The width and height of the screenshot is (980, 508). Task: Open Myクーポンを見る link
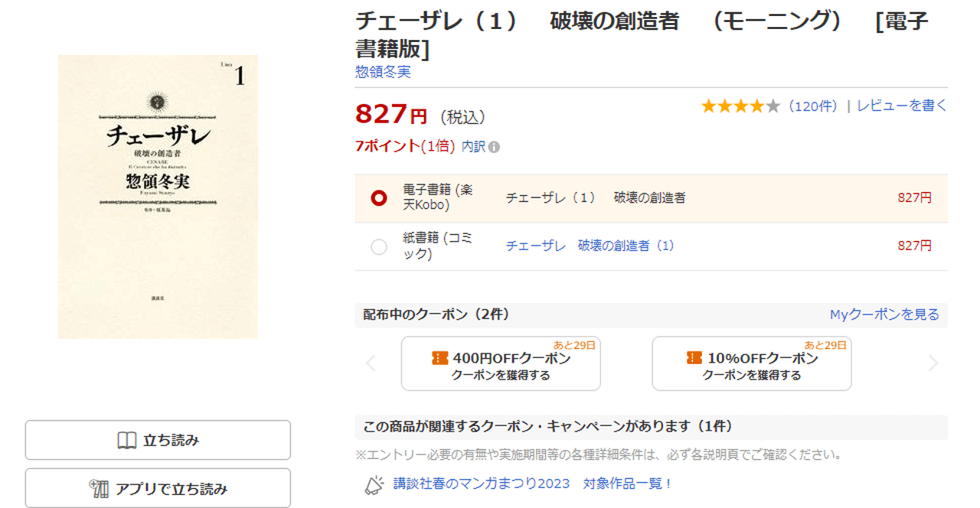884,314
